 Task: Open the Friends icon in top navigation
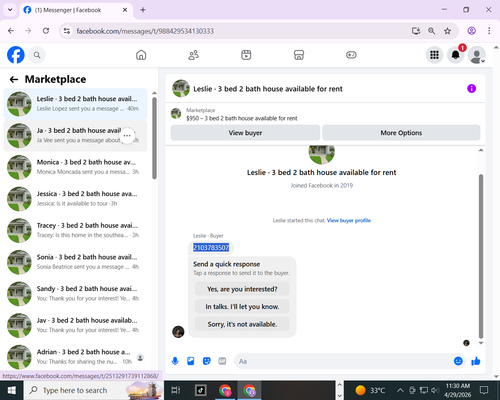coord(194,55)
